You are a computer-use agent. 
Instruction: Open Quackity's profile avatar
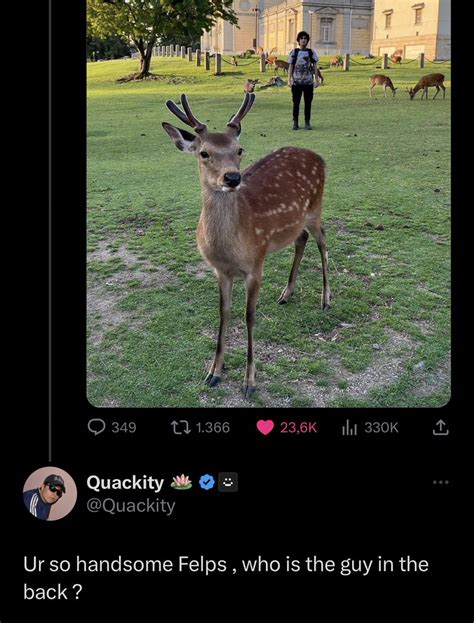click(50, 493)
